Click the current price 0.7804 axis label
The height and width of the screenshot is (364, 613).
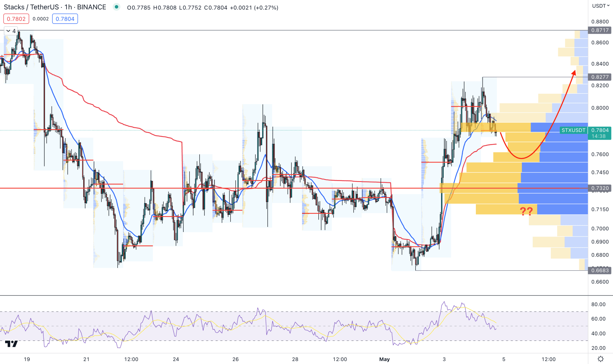(600, 130)
